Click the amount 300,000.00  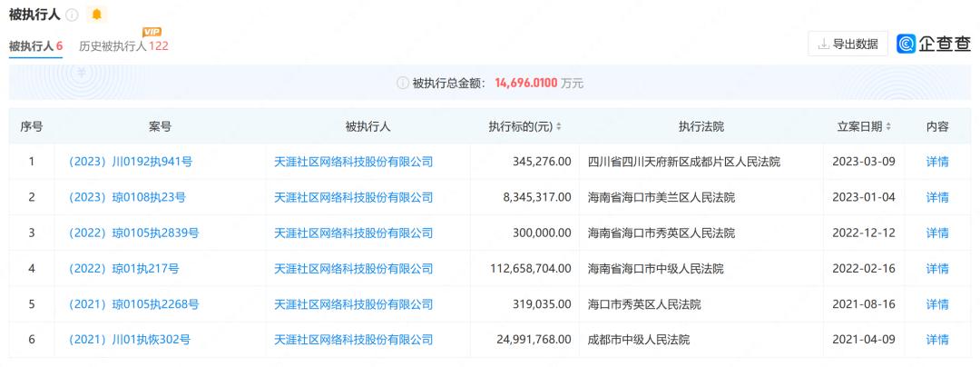pyautogui.click(x=542, y=233)
